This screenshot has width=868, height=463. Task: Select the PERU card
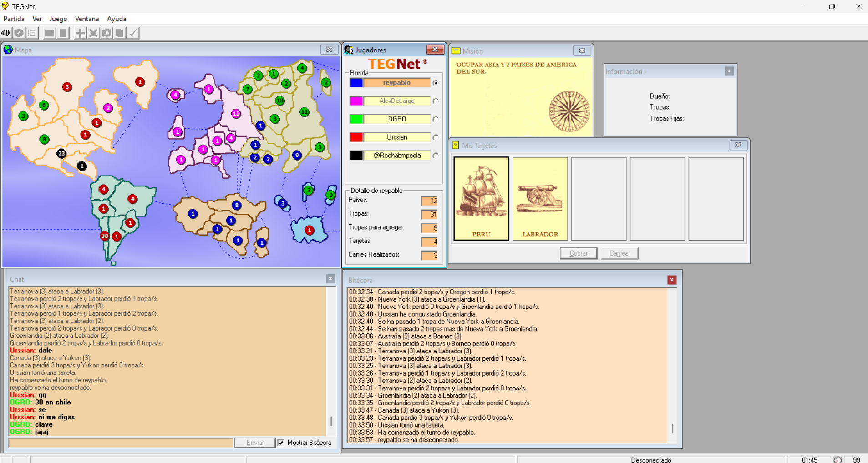click(481, 198)
